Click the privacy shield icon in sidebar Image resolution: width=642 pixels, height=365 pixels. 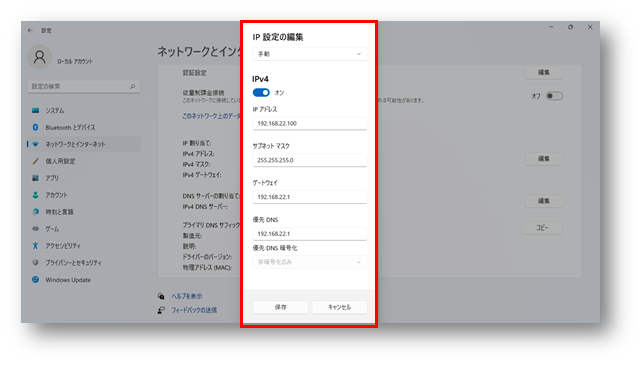click(36, 263)
